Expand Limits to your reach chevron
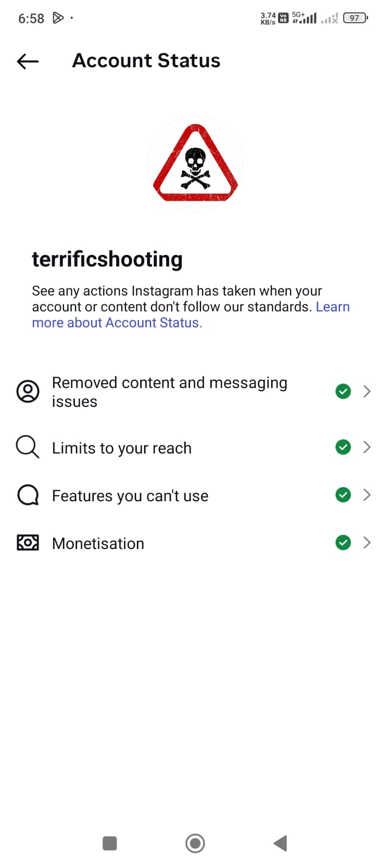 (x=367, y=447)
